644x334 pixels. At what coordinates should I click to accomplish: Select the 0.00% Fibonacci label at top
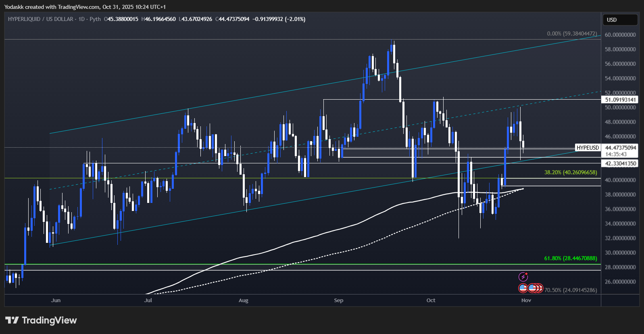pyautogui.click(x=571, y=33)
